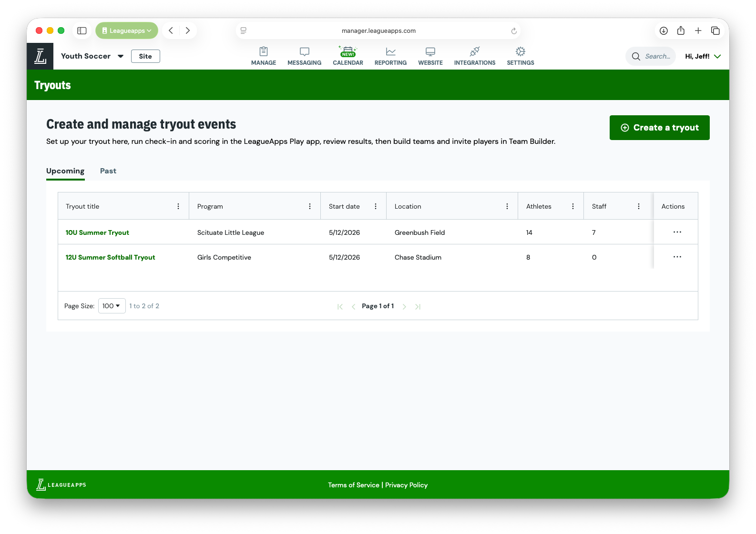Switch to the Past tab
The image size is (756, 534).
click(108, 171)
